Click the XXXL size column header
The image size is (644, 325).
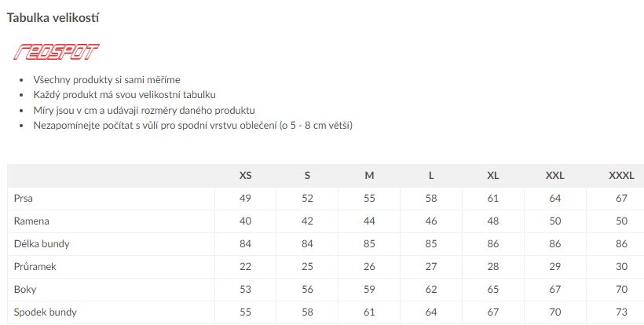click(621, 176)
